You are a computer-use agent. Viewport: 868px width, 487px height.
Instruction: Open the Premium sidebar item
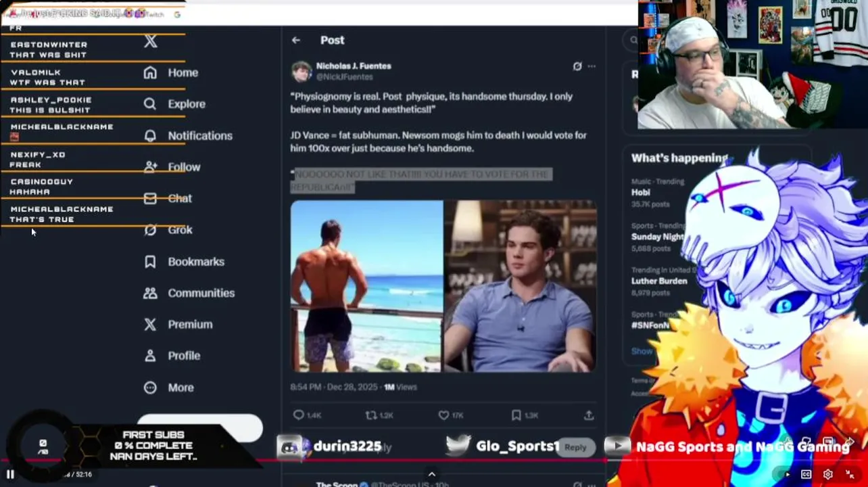tap(178, 324)
